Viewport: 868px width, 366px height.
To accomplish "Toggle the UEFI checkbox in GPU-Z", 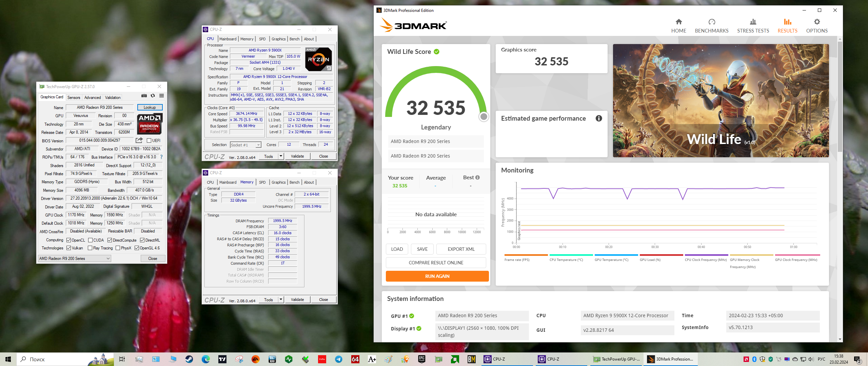I will (149, 140).
